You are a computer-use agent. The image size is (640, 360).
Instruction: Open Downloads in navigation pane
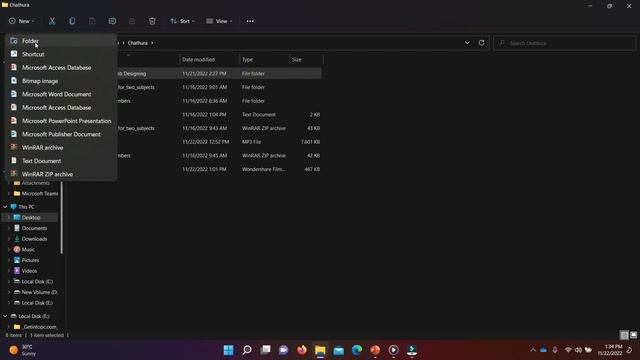click(x=34, y=239)
